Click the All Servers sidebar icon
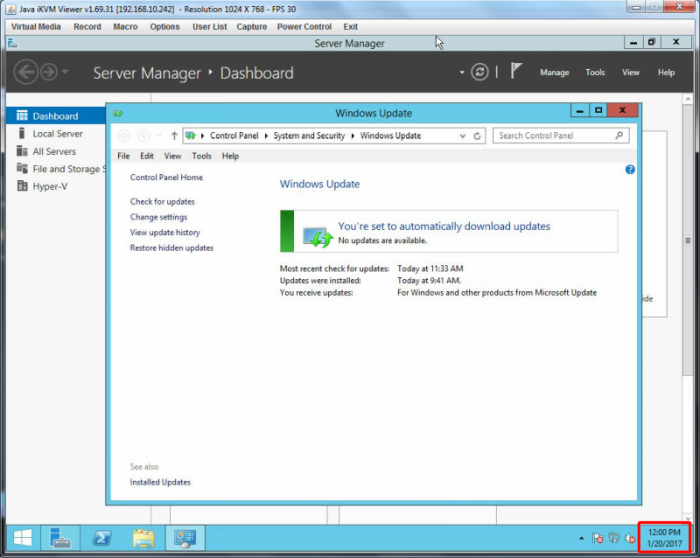The height and width of the screenshot is (558, 700). click(x=22, y=151)
